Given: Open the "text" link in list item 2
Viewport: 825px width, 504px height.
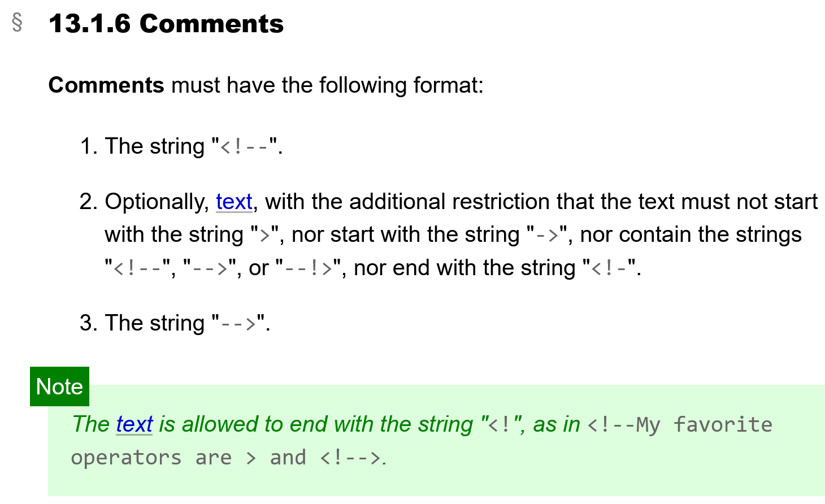Looking at the screenshot, I should pos(234,202).
